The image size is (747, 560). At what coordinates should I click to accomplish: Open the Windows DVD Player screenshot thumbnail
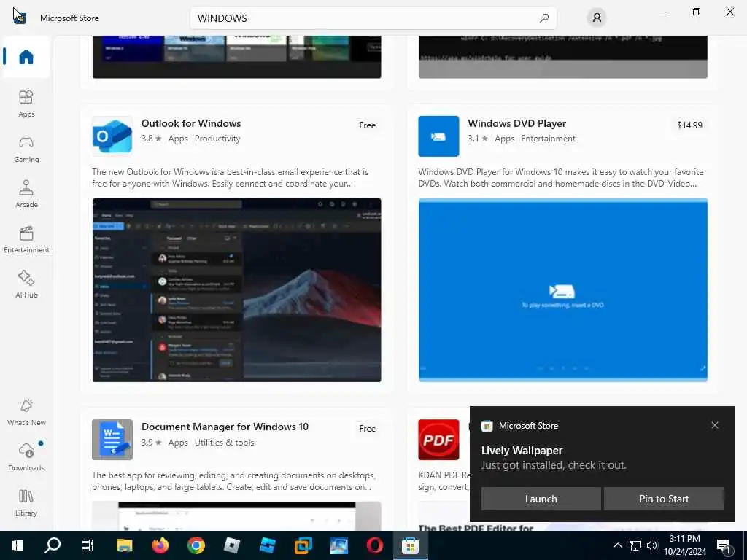(563, 290)
